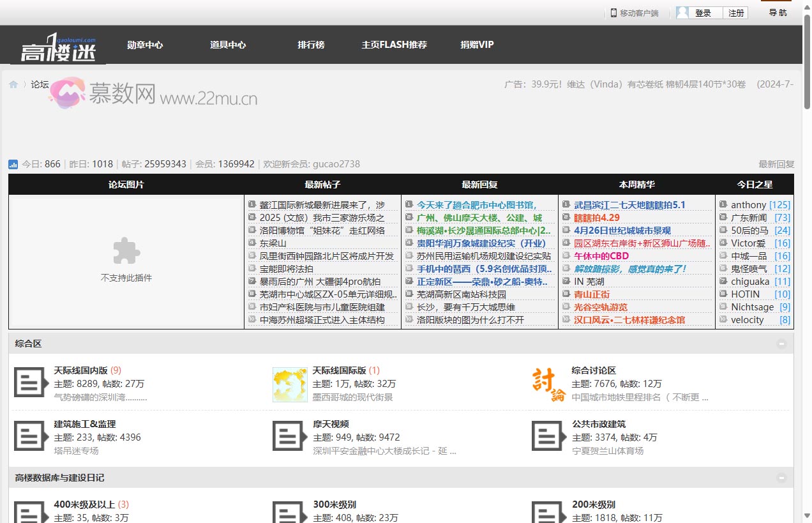Viewport: 812px width, 523px height.
Task: View user anthony in 今日之星
Action: coord(748,205)
